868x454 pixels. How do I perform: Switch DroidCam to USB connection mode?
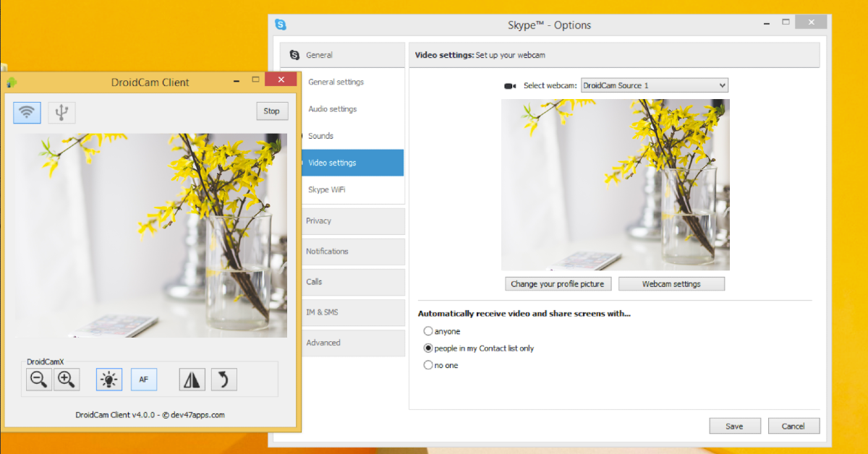[62, 111]
